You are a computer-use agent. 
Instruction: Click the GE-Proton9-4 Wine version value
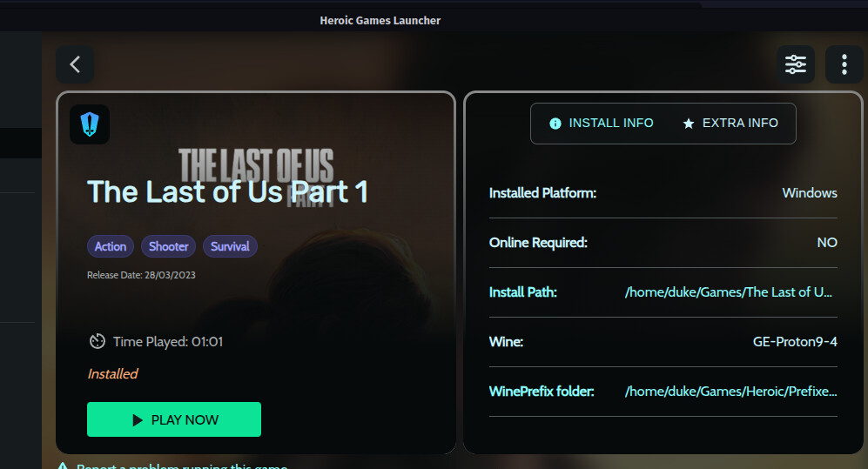(795, 342)
